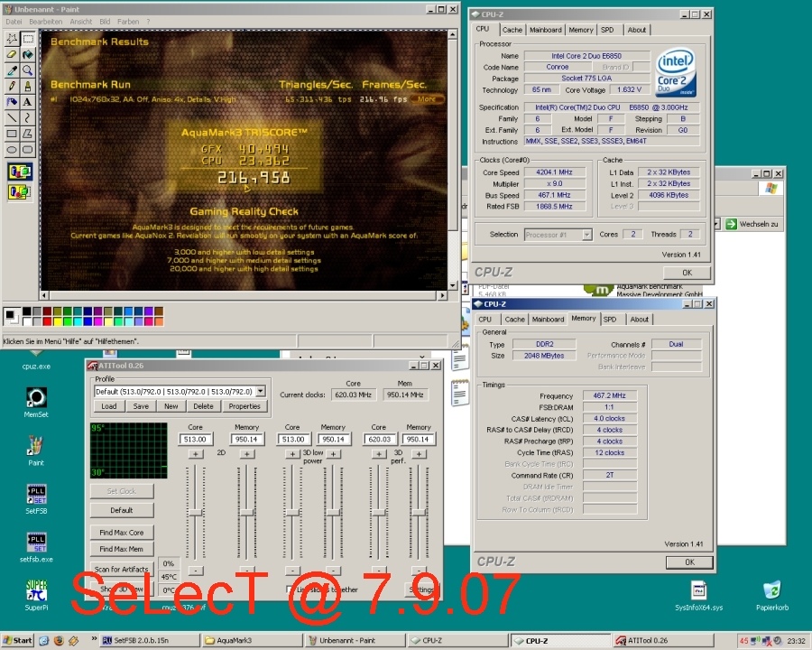Switch to ATITool 0.26 taskbar button

tap(664, 641)
